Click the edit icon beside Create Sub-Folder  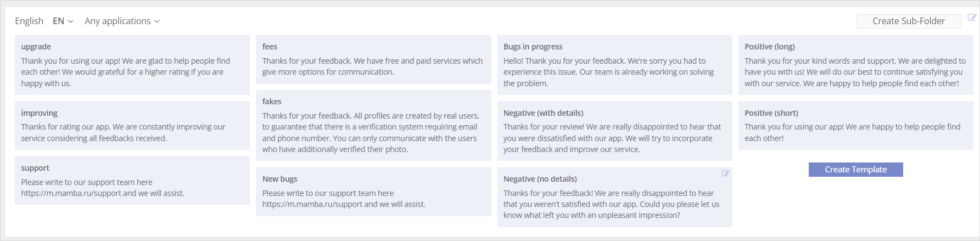[x=972, y=18]
